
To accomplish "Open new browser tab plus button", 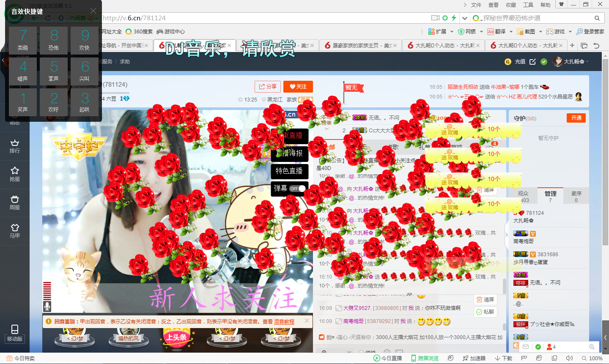I will 572,45.
